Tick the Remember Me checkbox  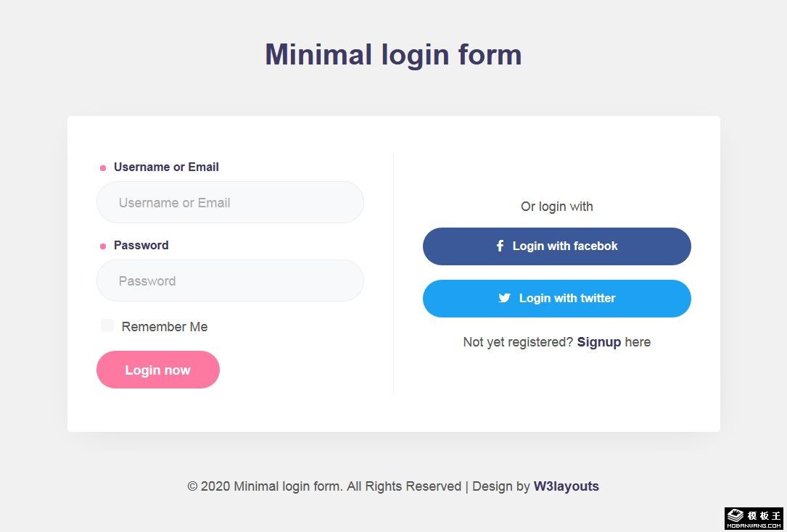tap(107, 326)
